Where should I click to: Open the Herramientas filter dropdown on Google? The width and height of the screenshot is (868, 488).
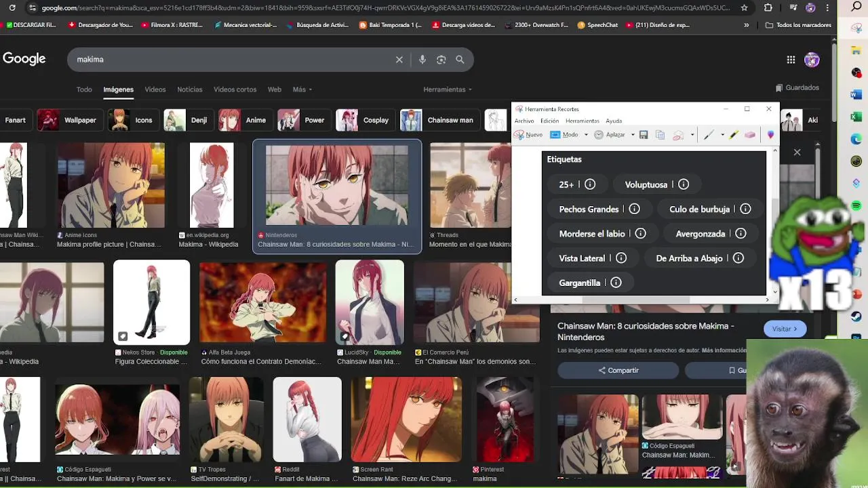pos(448,89)
